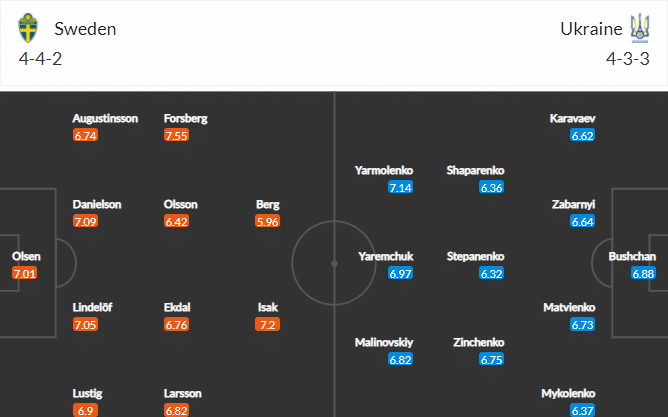The height and width of the screenshot is (417, 668).
Task: Open Karavaev's player profile
Action: pyautogui.click(x=573, y=118)
